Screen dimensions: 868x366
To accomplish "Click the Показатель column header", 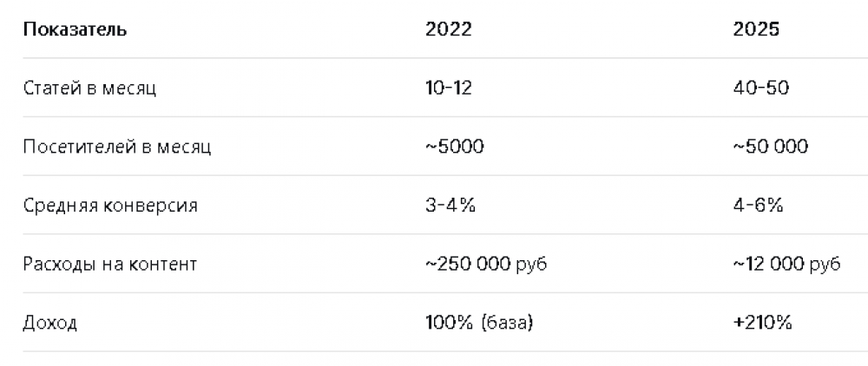I will coord(75,29).
